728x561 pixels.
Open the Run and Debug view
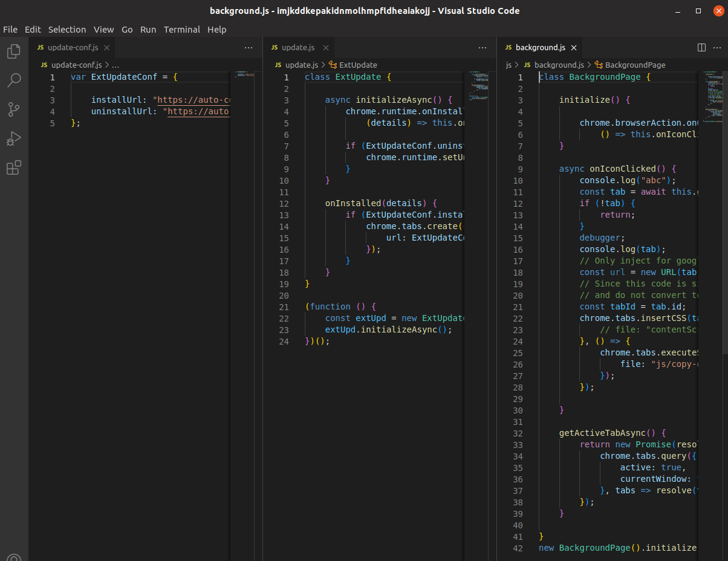point(13,138)
